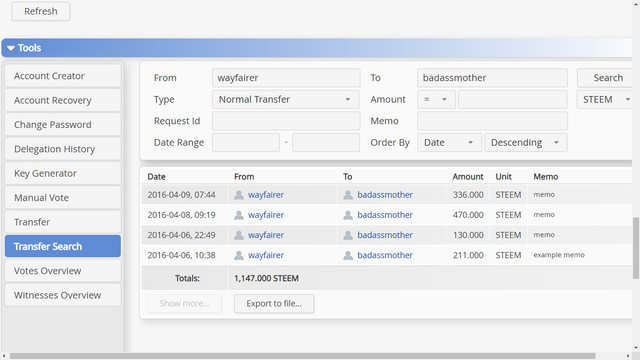Open Account Recovery tool

coord(63,100)
